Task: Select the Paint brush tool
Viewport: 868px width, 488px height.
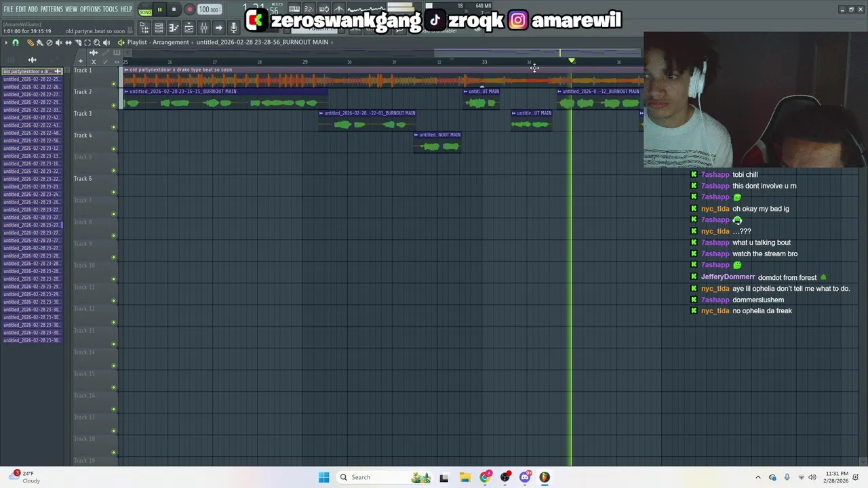Action: (x=39, y=43)
